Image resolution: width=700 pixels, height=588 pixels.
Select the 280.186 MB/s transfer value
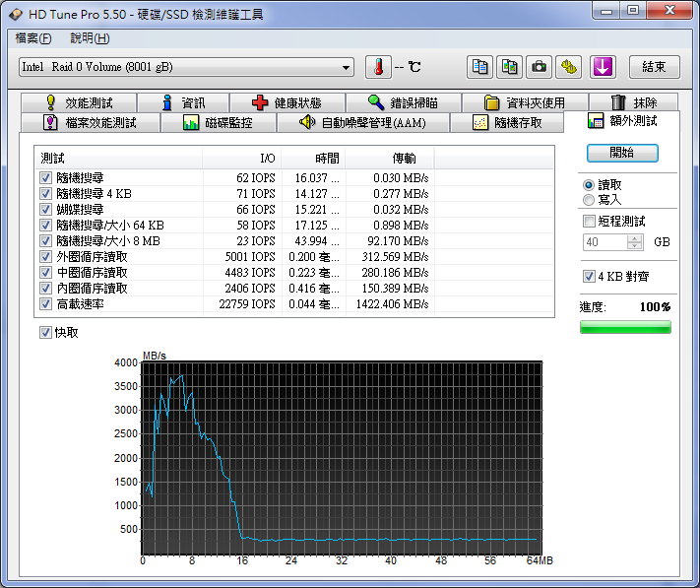(395, 273)
